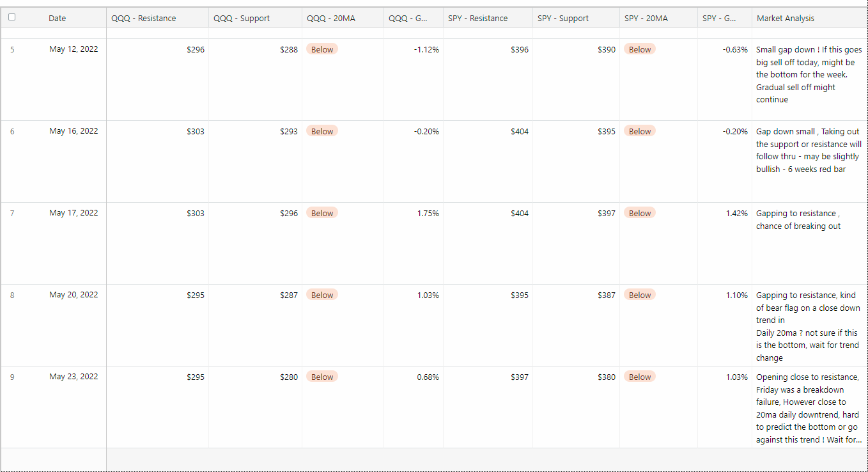Tick the select-all checkbox in the header
The width and height of the screenshot is (868, 472).
(12, 17)
